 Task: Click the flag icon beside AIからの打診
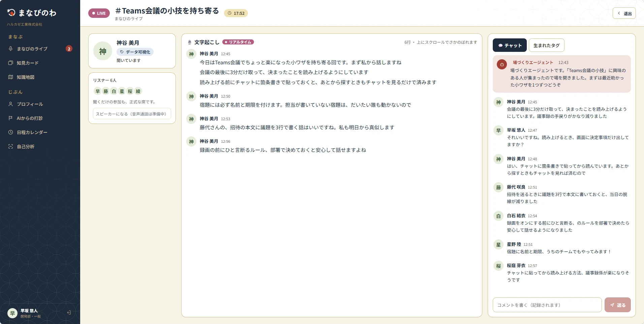coord(10,118)
